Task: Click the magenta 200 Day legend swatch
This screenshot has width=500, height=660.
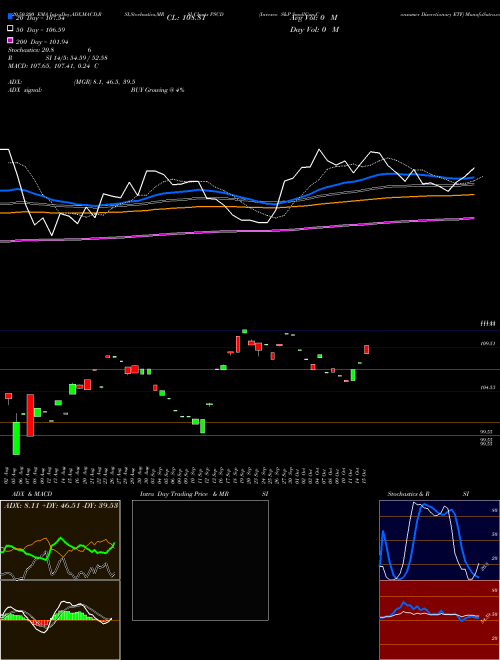Action: click(10, 41)
